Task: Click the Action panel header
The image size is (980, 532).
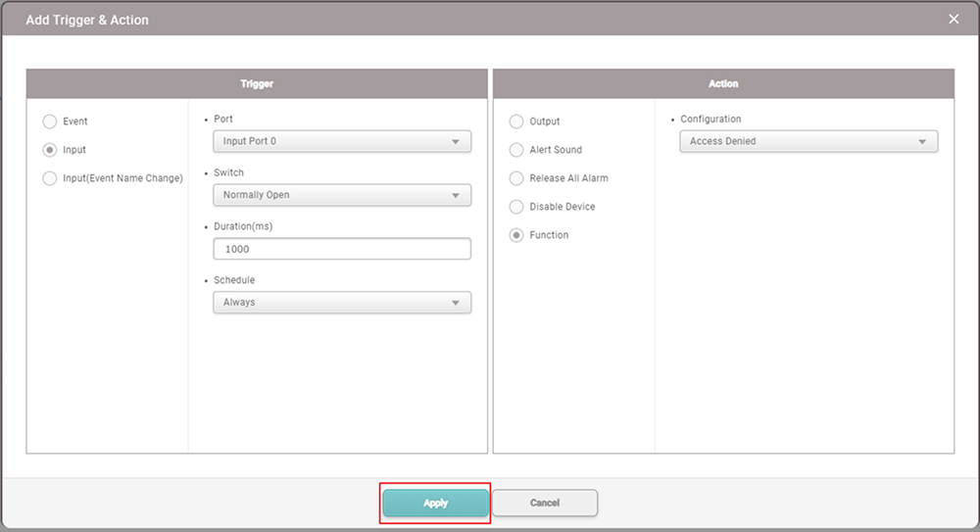Action: point(723,84)
